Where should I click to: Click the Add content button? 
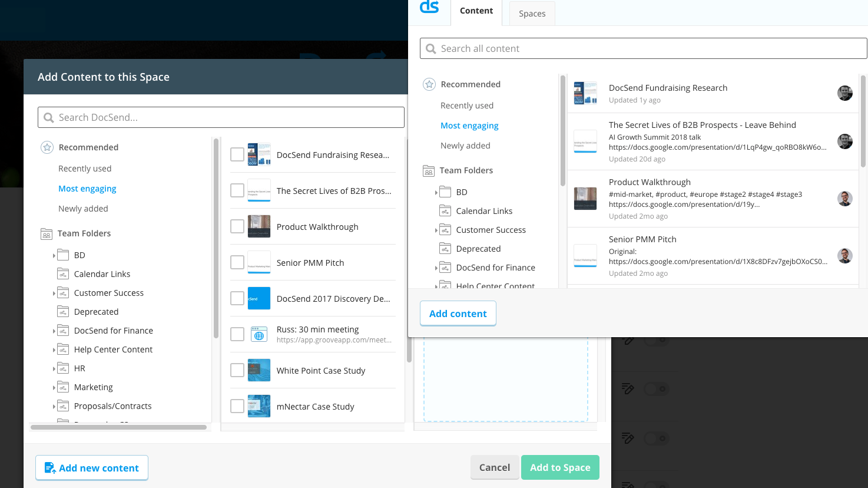[x=458, y=314]
